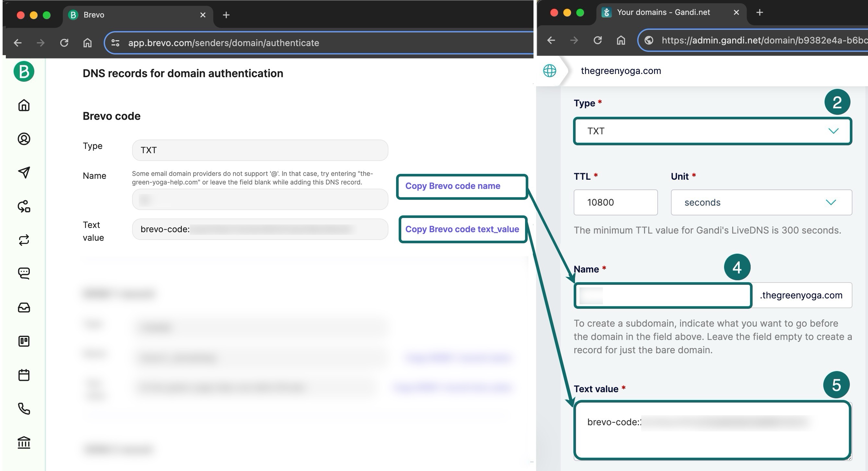Viewport: 868px width, 471px height.
Task: Open the Brevo automations icon
Action: [x=24, y=240]
